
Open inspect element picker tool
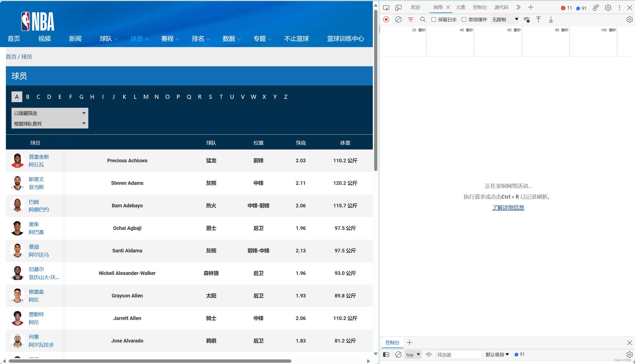pyautogui.click(x=386, y=8)
